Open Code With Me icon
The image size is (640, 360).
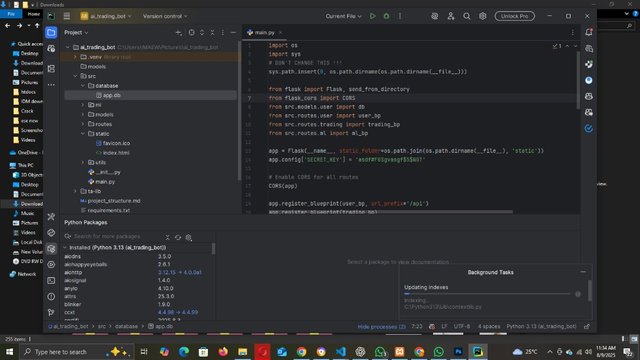[451, 16]
